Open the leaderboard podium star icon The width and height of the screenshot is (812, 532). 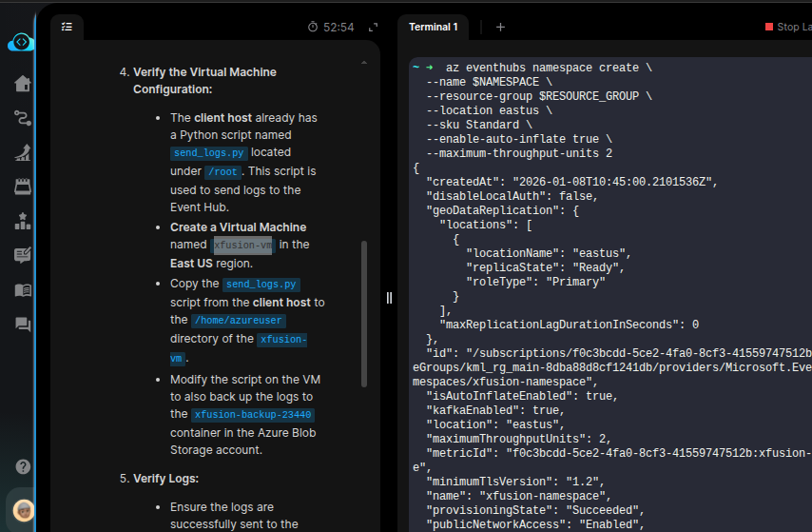coord(23,221)
